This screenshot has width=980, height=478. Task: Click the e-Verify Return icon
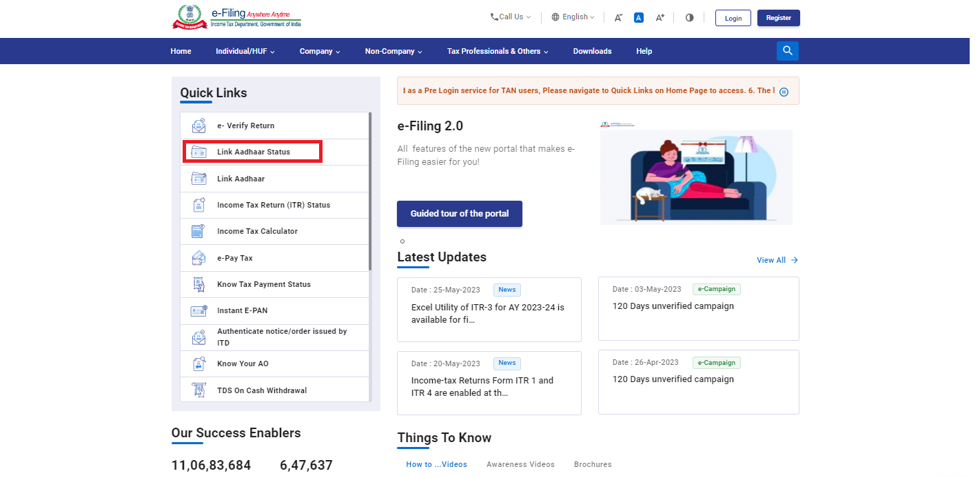point(198,126)
